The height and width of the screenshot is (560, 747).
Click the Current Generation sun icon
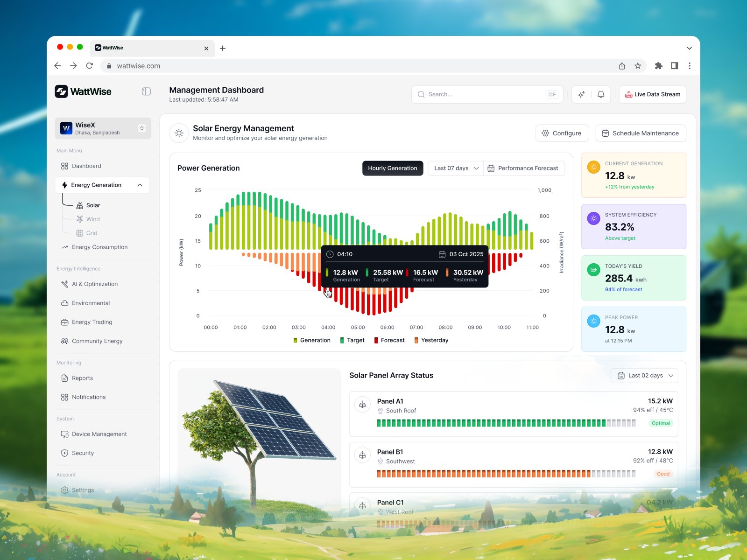click(x=593, y=167)
